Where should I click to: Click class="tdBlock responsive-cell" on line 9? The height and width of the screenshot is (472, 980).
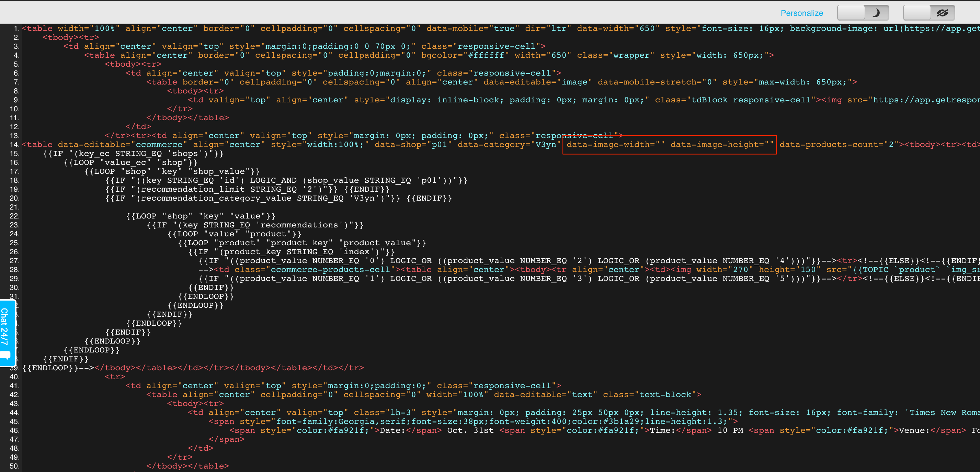click(736, 100)
